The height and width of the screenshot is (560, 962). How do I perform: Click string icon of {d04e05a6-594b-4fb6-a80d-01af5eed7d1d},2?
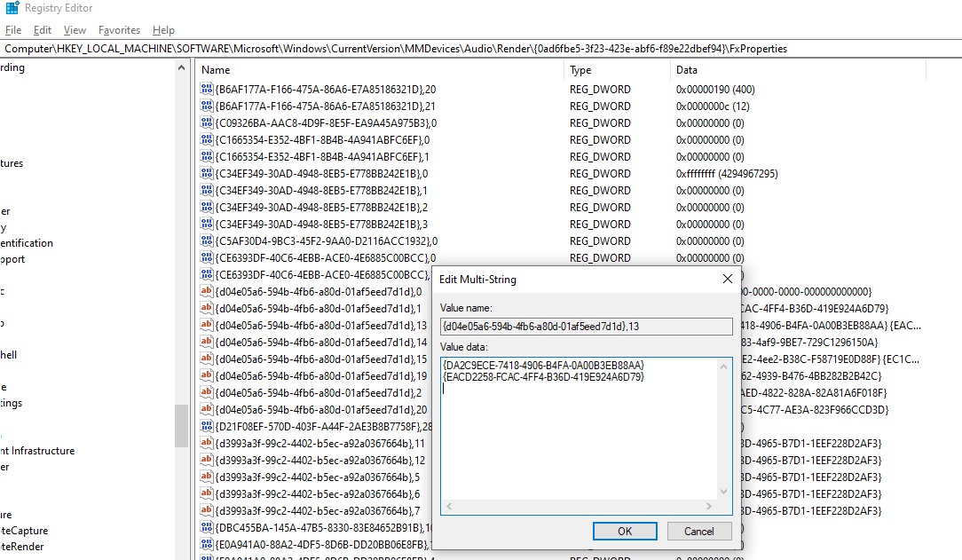207,392
